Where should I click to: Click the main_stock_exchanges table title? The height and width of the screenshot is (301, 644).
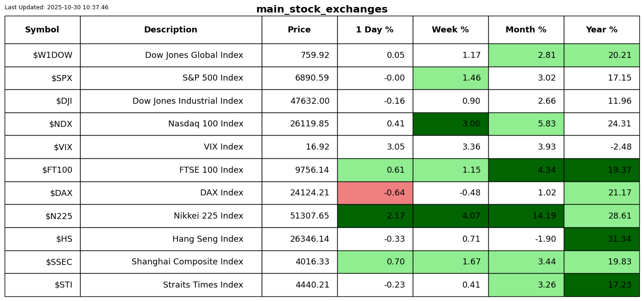pyautogui.click(x=322, y=9)
